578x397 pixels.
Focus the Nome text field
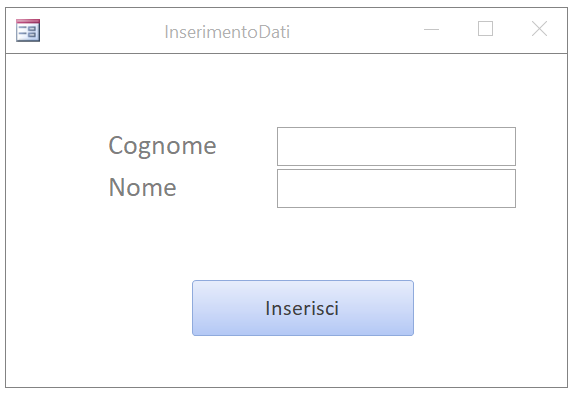[396, 188]
